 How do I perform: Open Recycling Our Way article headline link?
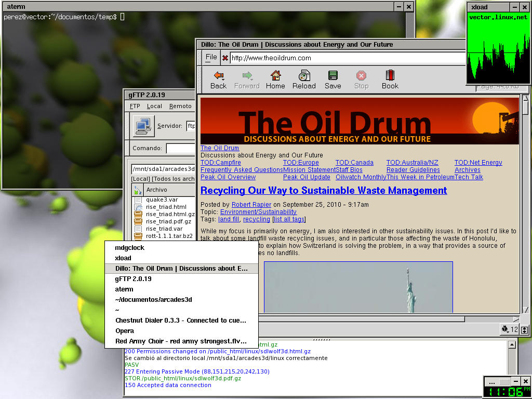(324, 190)
